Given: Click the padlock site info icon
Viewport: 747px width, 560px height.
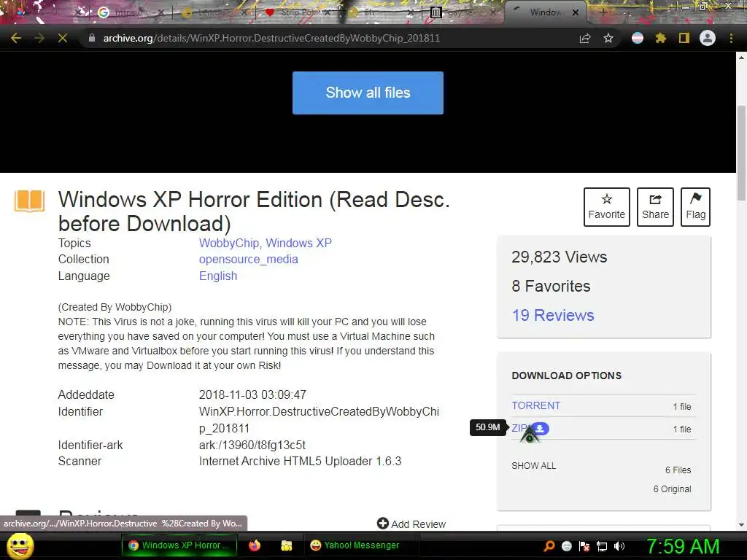Looking at the screenshot, I should (x=91, y=38).
